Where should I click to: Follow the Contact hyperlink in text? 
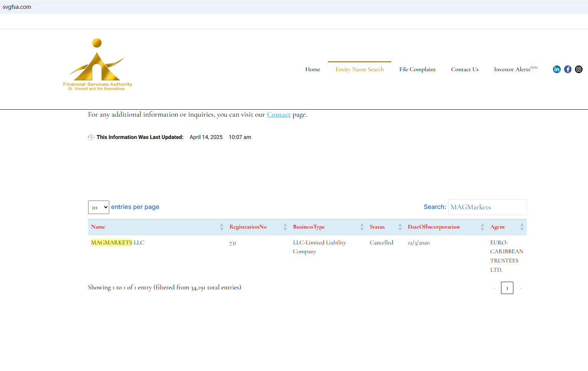tap(279, 115)
